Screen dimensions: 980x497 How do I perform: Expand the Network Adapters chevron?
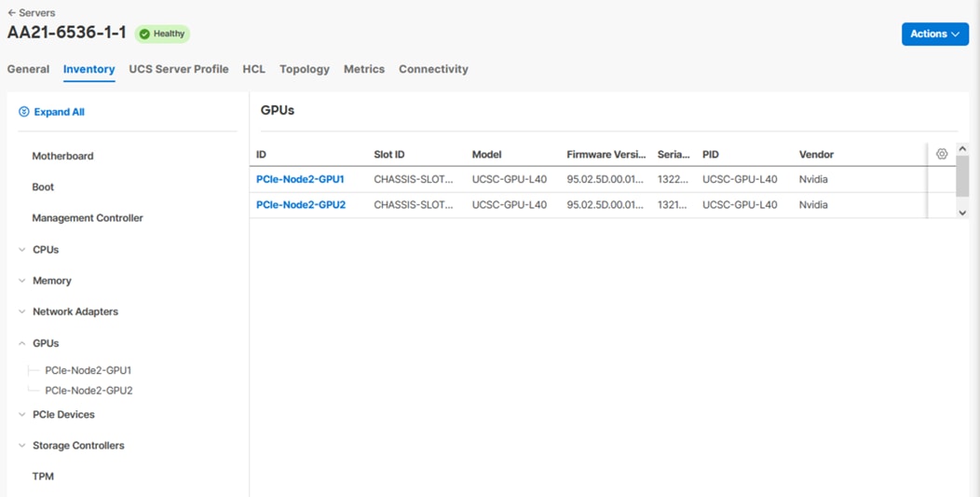coord(21,311)
